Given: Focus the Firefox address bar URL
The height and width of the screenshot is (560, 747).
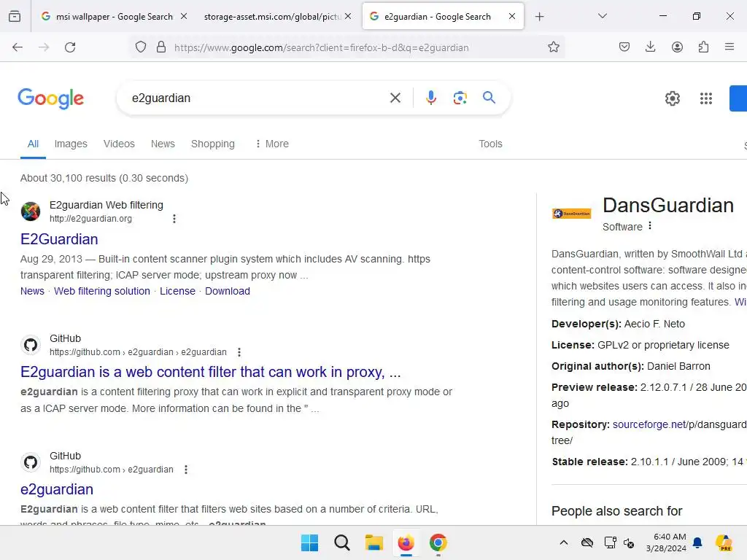Looking at the screenshot, I should point(322,47).
